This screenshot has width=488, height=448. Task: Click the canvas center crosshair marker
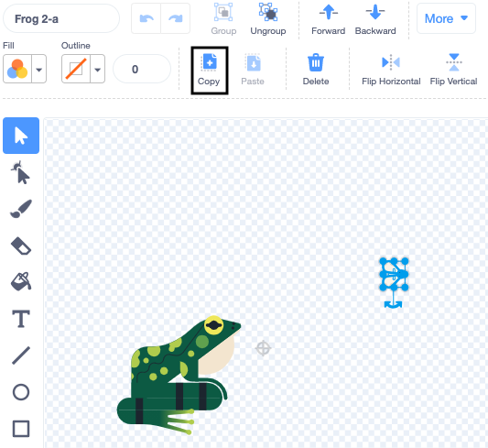pyautogui.click(x=263, y=348)
